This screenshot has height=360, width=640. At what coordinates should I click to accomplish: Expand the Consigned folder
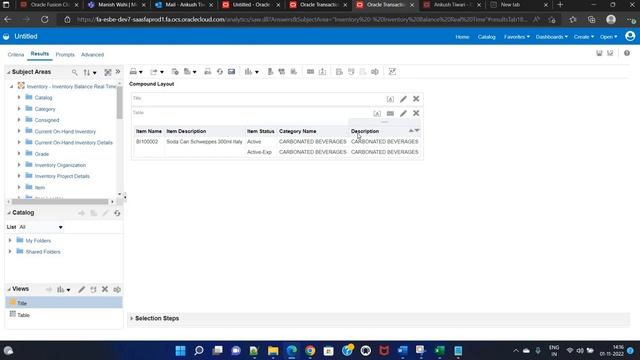point(19,120)
